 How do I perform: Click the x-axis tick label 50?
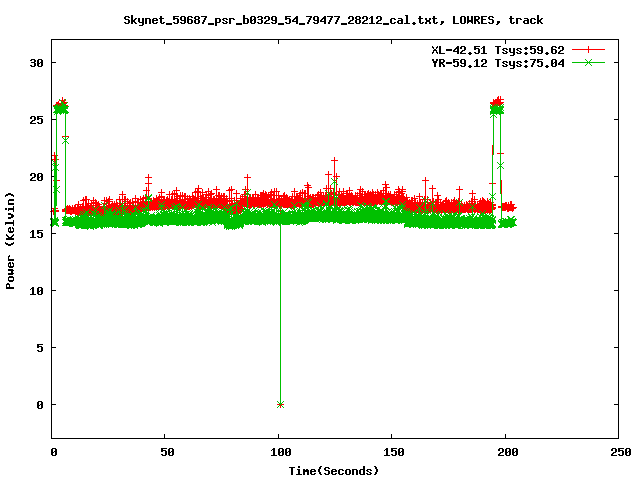[167, 452]
